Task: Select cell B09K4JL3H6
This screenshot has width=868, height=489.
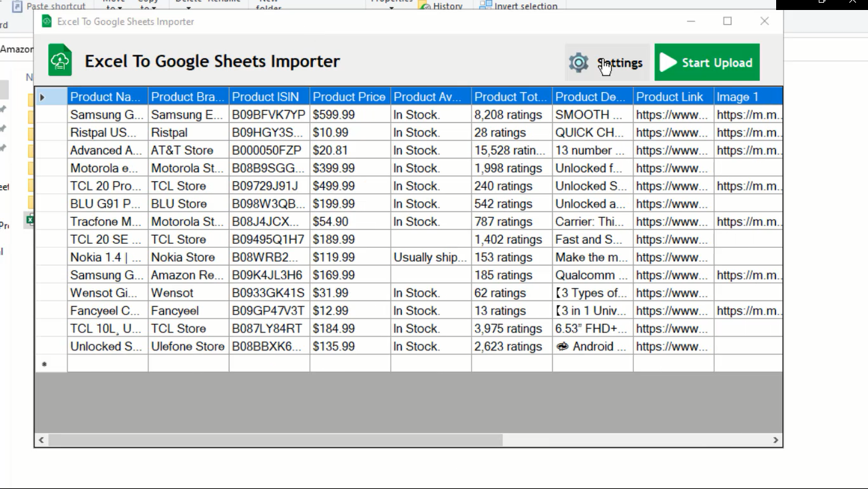Action: point(270,275)
